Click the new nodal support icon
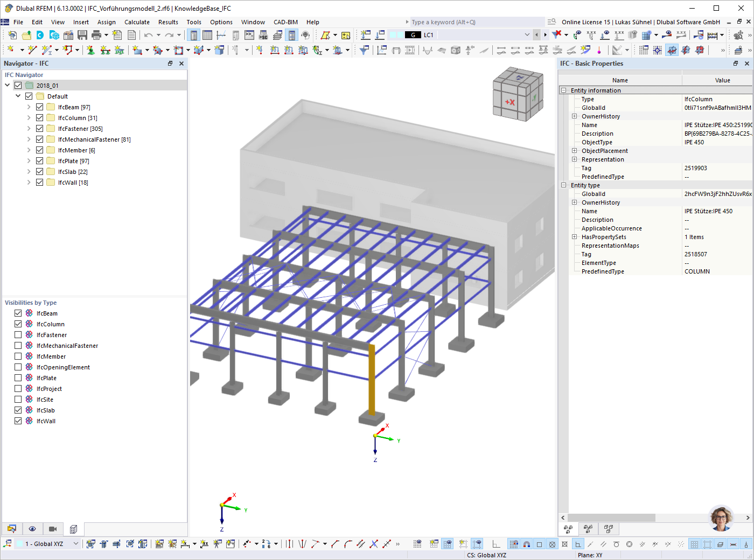The height and width of the screenshot is (560, 754). [x=90, y=50]
